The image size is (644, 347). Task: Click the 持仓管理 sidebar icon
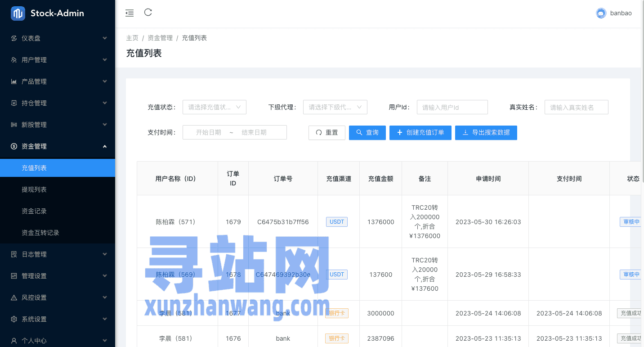14,103
